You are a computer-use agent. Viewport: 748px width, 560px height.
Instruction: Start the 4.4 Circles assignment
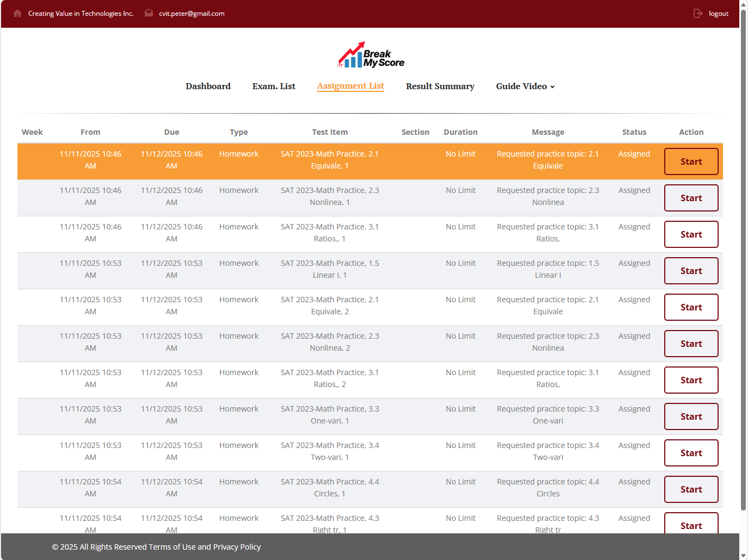tap(691, 489)
